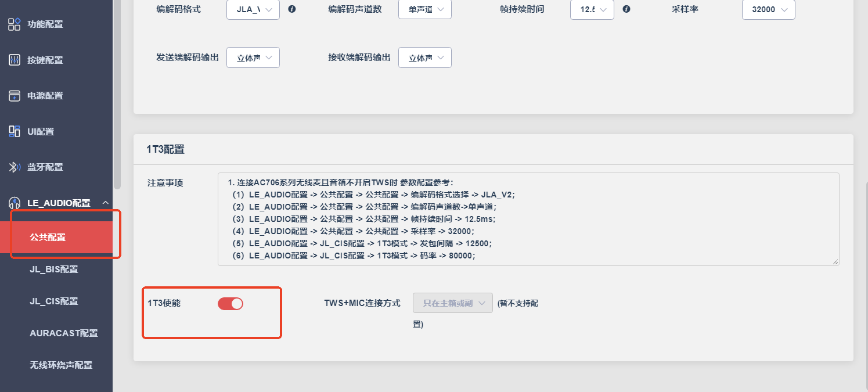Screen dimensions: 868x392
Task: Click the 功能配置 sidebar icon
Action: 14,24
